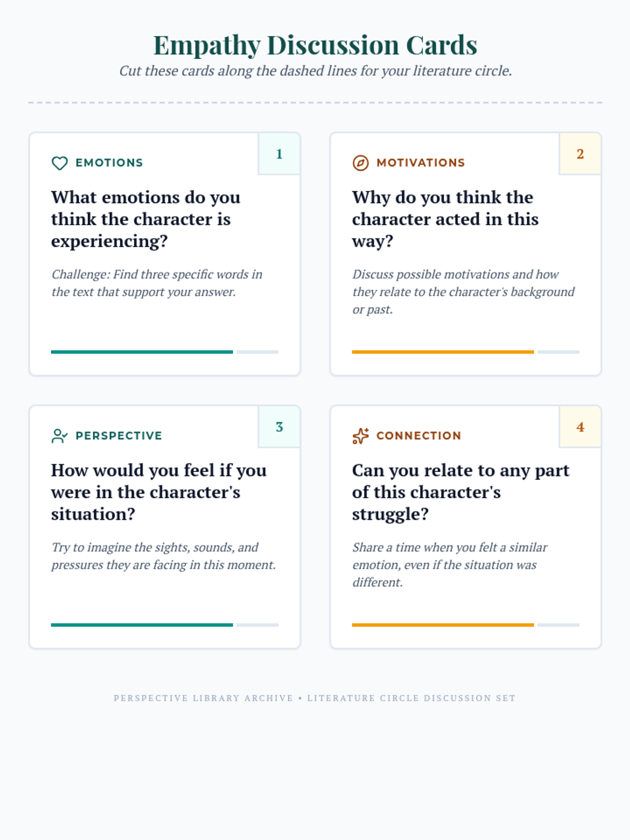Click the orange progress bar on Motivations card

(x=443, y=352)
